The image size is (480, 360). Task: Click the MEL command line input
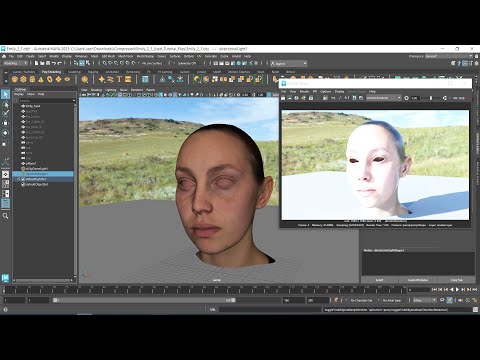[x=270, y=310]
